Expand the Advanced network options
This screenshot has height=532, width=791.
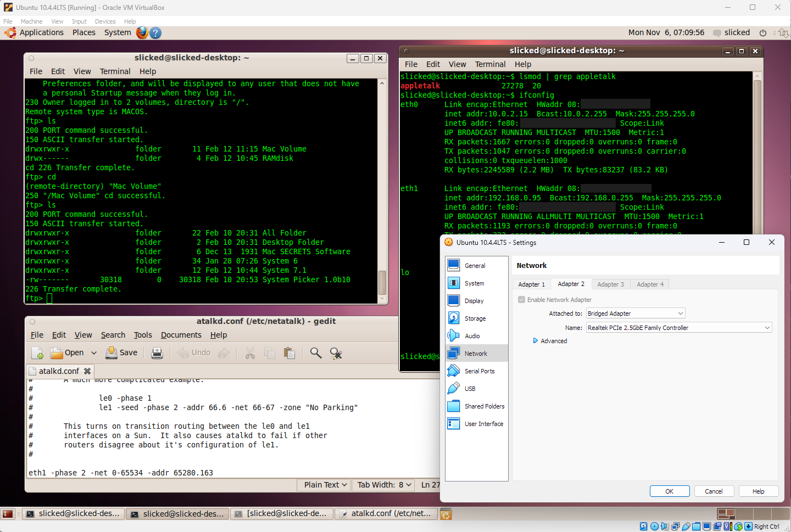tap(550, 341)
